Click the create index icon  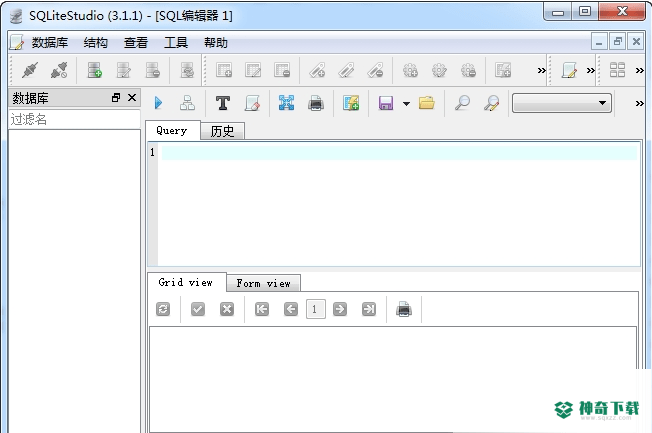point(317,70)
